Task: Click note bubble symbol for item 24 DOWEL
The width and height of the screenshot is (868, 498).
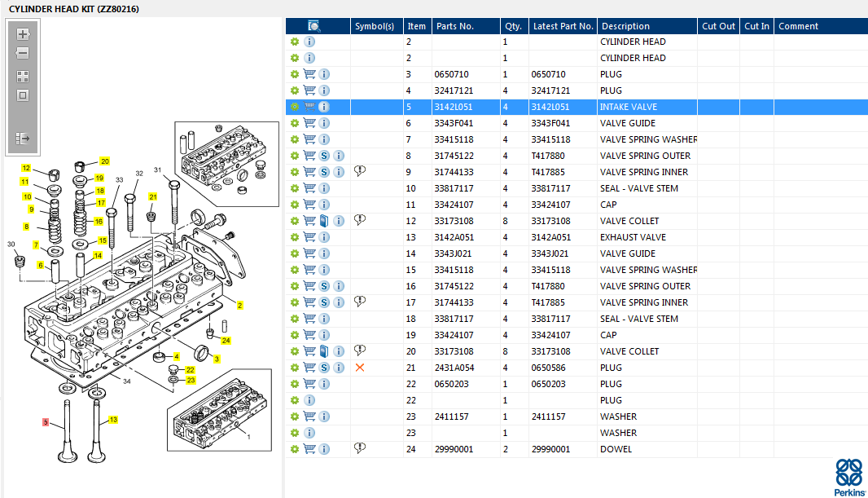Action: (360, 448)
